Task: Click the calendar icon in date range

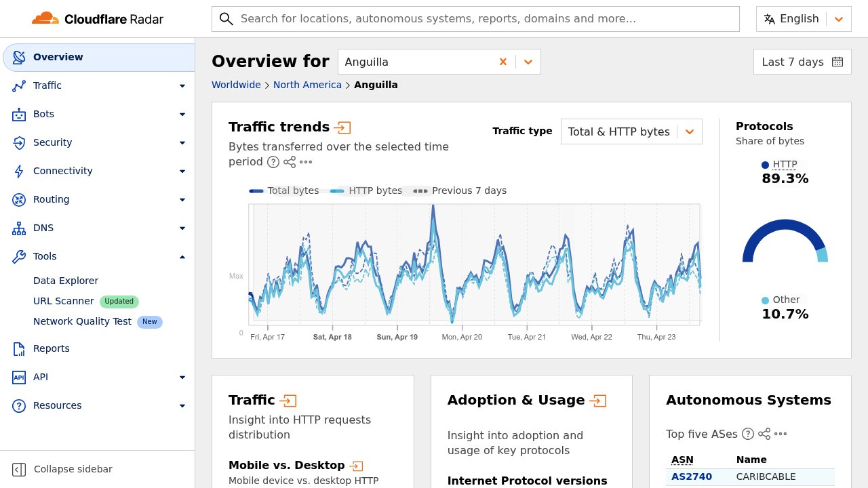Action: click(837, 62)
